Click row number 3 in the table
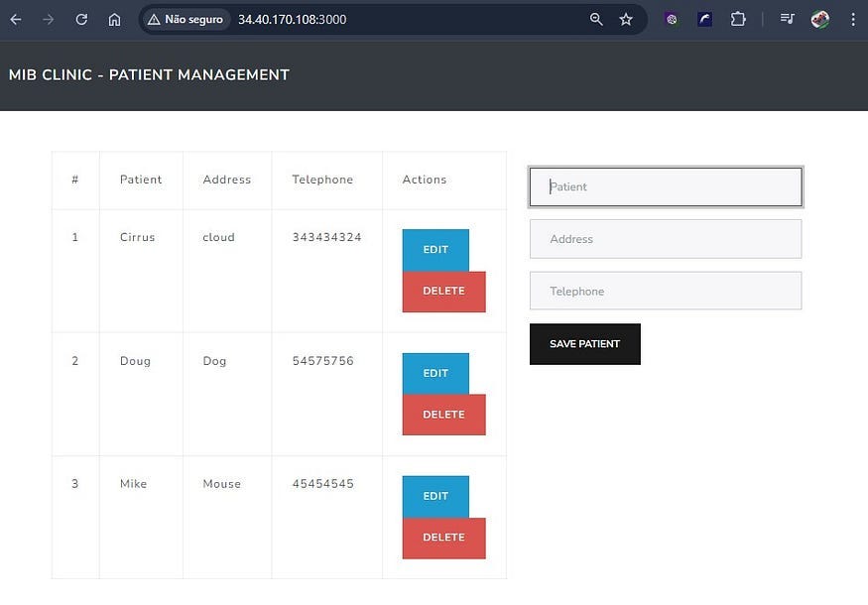This screenshot has width=868, height=605. (75, 484)
